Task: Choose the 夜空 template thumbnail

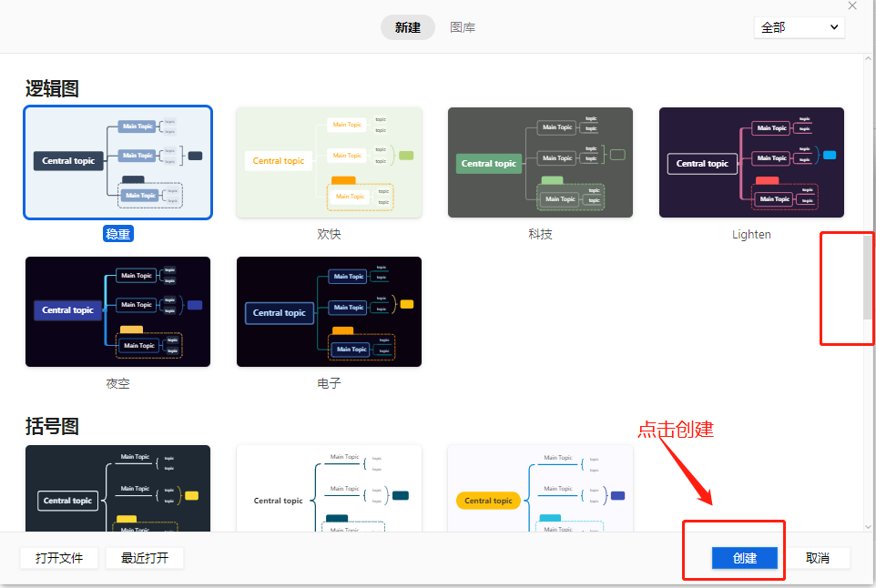Action: pos(118,312)
